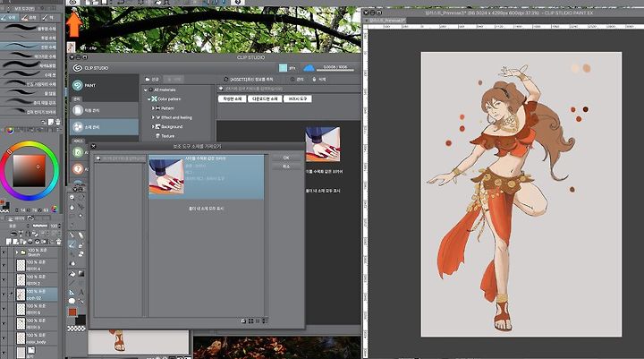Viewport: 644px width, 359px height.
Task: Open 소재 관리 in Clip Studio sidebar
Action: [x=104, y=127]
